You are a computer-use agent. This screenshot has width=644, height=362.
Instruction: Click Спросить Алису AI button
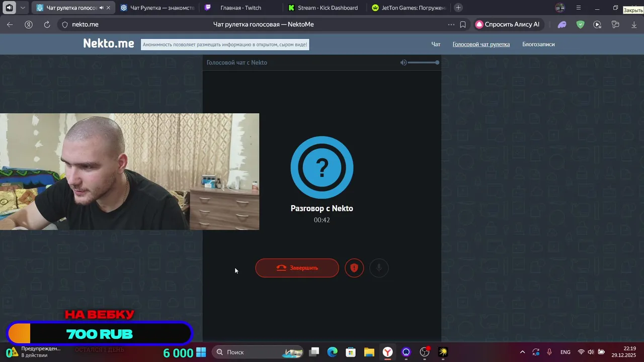(x=508, y=24)
